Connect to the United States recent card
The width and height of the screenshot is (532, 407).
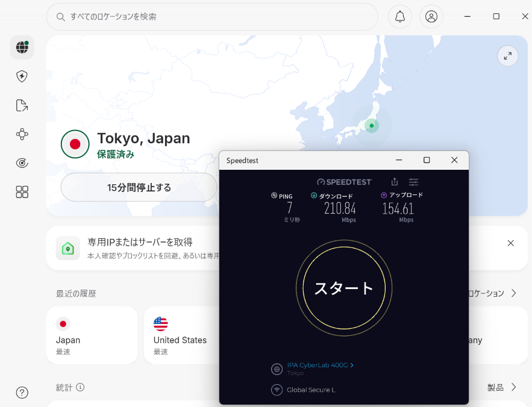(181, 335)
